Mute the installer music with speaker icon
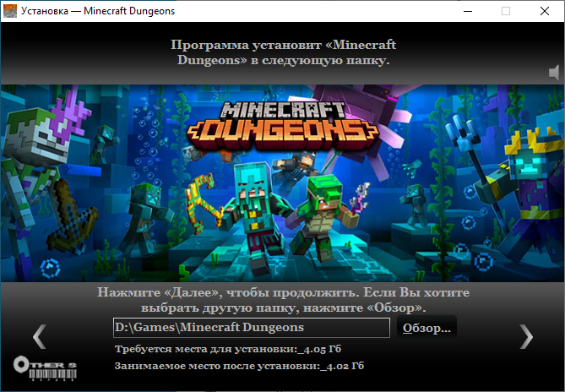 554,73
